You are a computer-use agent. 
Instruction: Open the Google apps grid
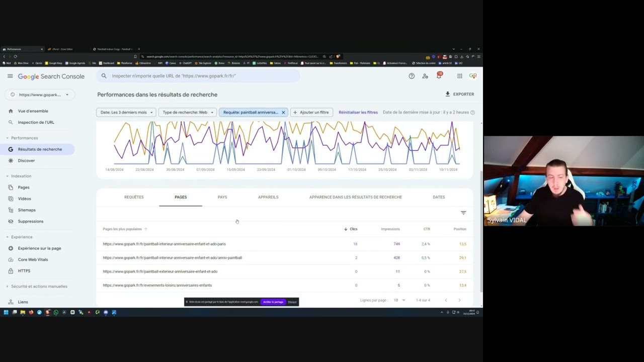(459, 76)
